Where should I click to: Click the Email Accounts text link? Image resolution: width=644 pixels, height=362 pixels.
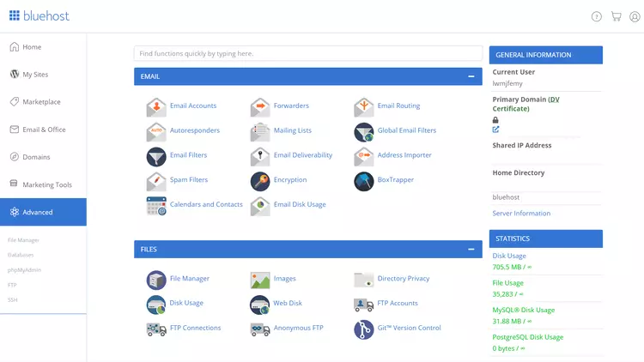(193, 106)
